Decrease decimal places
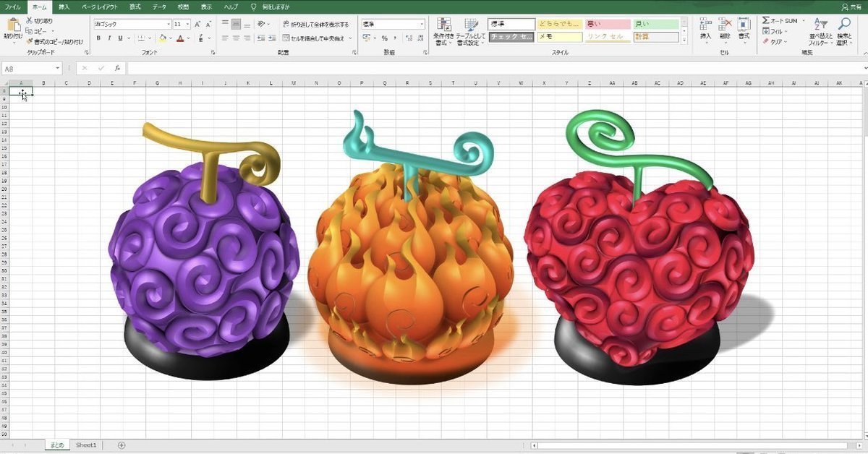Image resolution: width=868 pixels, height=454 pixels. (x=420, y=38)
